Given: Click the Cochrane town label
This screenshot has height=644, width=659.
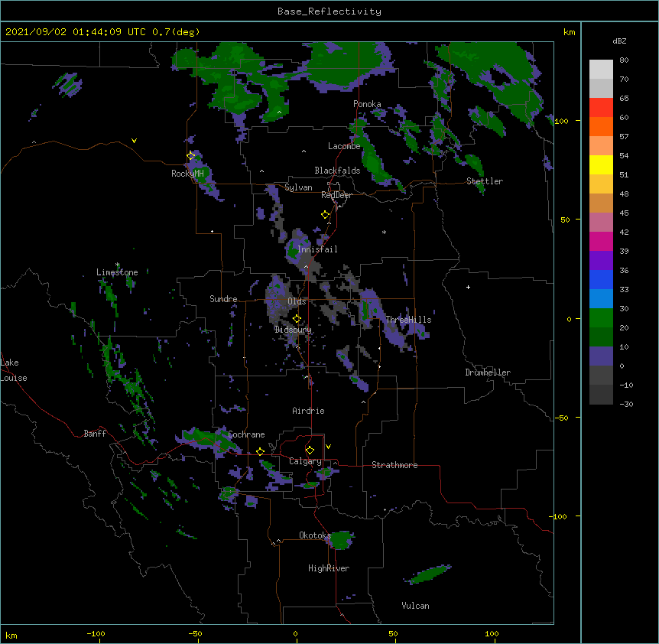Looking at the screenshot, I should coord(246,434).
